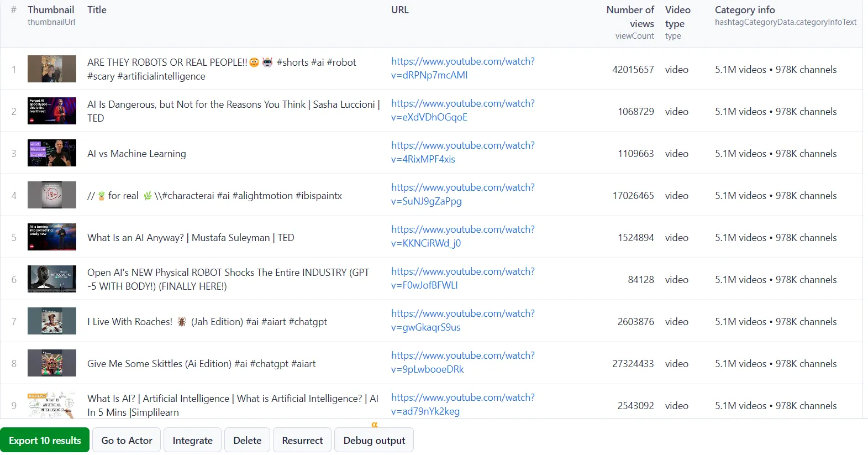Open YouTube link v=4RixMPF4xis
The width and height of the screenshot is (868, 455).
(463, 153)
